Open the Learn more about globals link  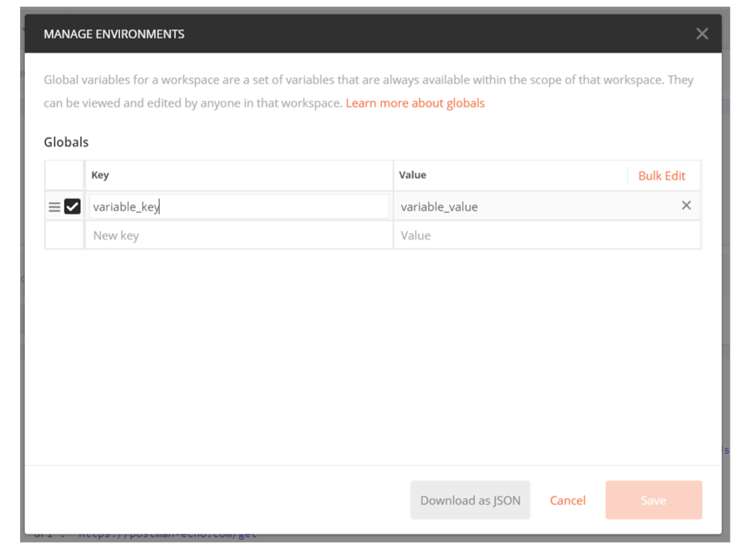pyautogui.click(x=415, y=103)
